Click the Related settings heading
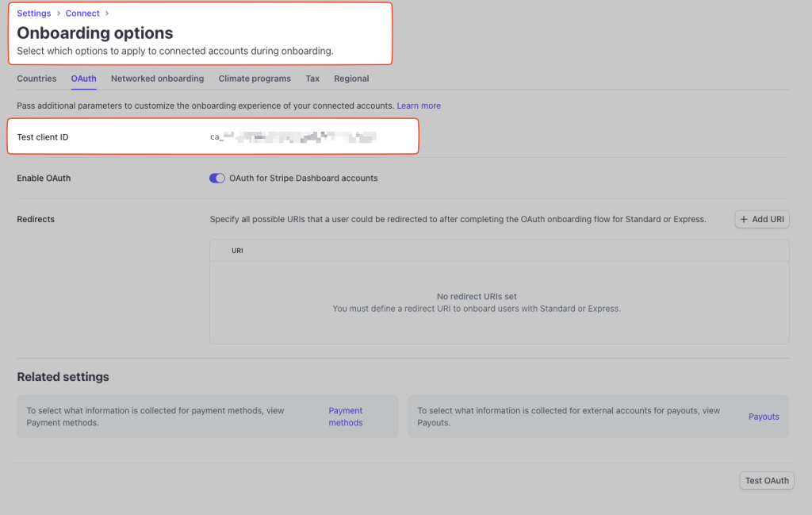Viewport: 812px width, 515px height. coord(63,377)
